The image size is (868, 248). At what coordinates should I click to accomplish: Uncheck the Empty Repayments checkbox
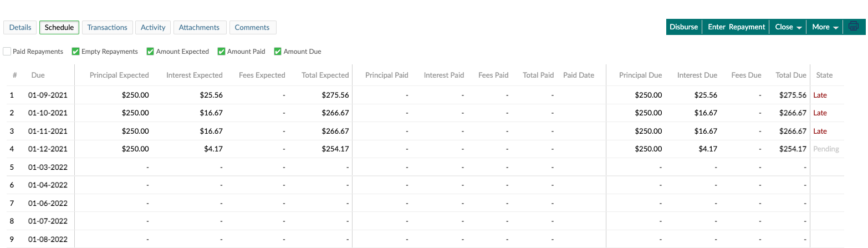coord(75,52)
